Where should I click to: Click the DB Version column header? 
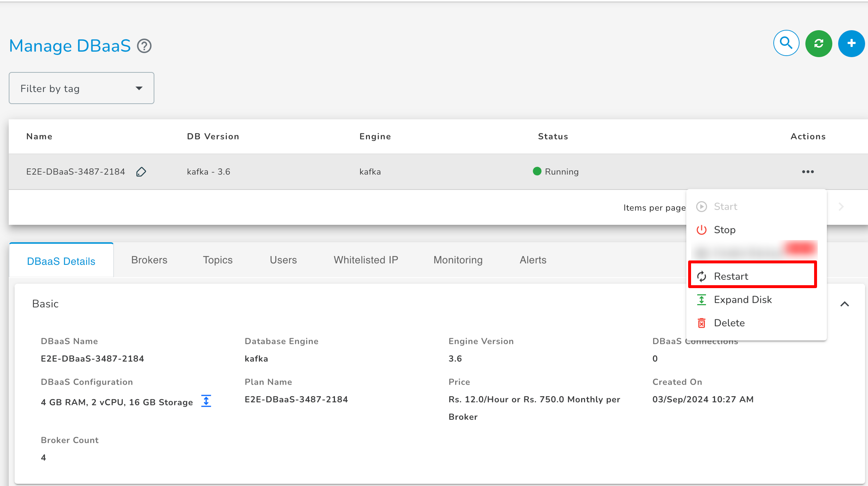[213, 136]
